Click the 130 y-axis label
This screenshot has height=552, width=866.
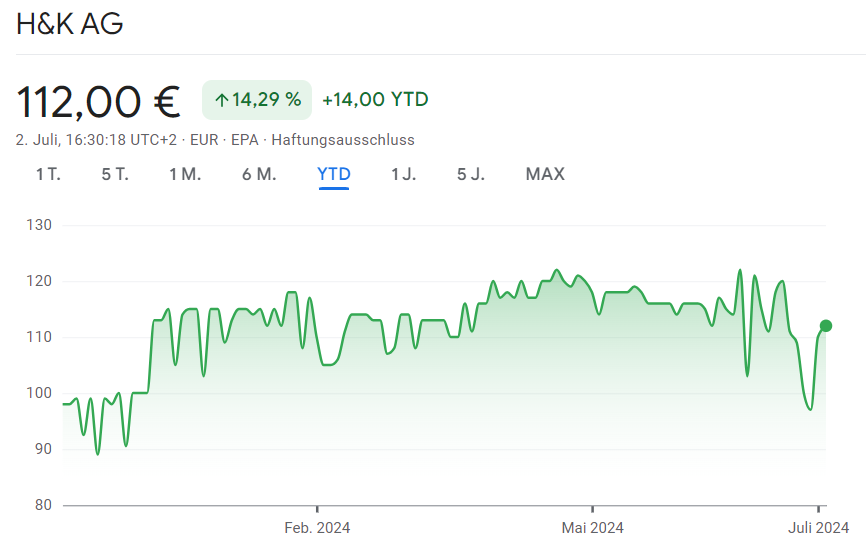point(39,225)
